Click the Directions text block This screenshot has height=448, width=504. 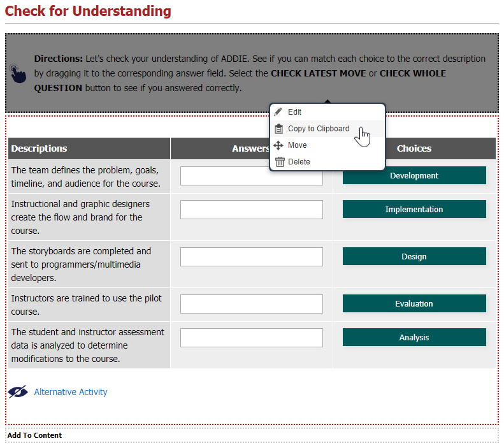click(x=260, y=73)
